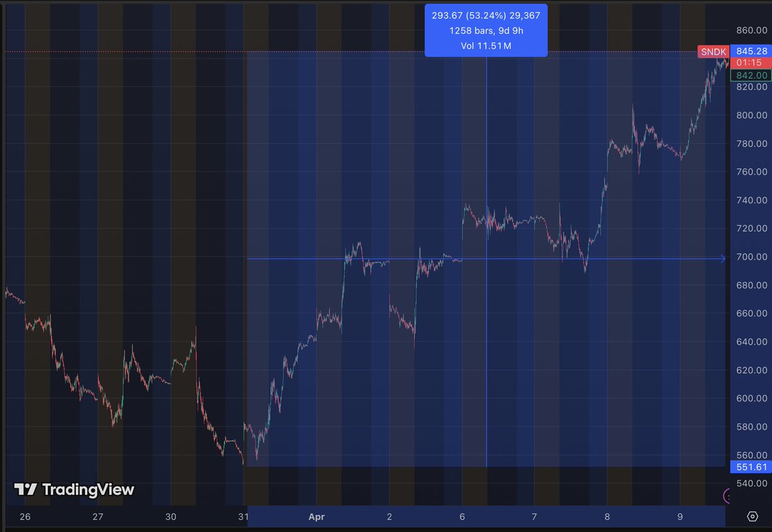
Task: Click the 860.00 price axis value
Action: (751, 30)
